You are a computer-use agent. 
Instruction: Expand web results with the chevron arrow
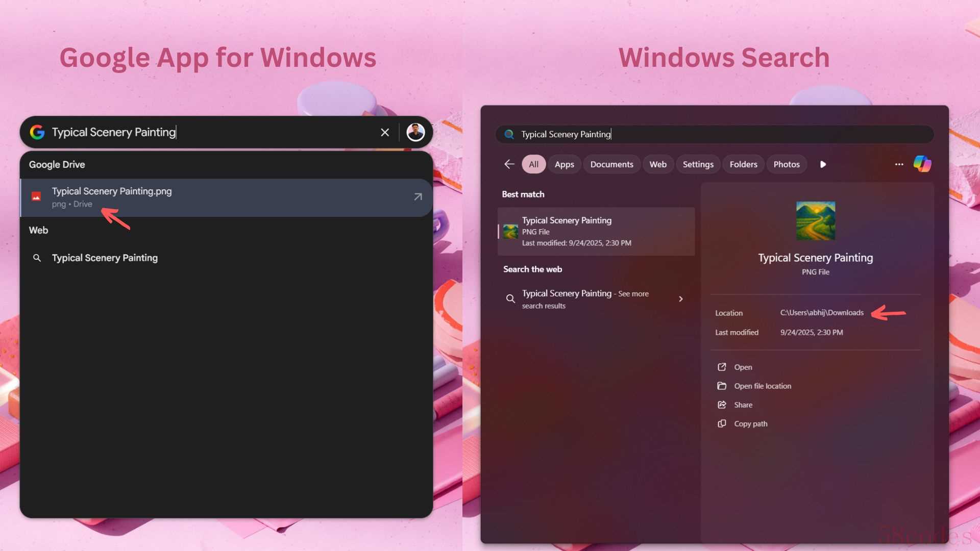click(x=680, y=299)
